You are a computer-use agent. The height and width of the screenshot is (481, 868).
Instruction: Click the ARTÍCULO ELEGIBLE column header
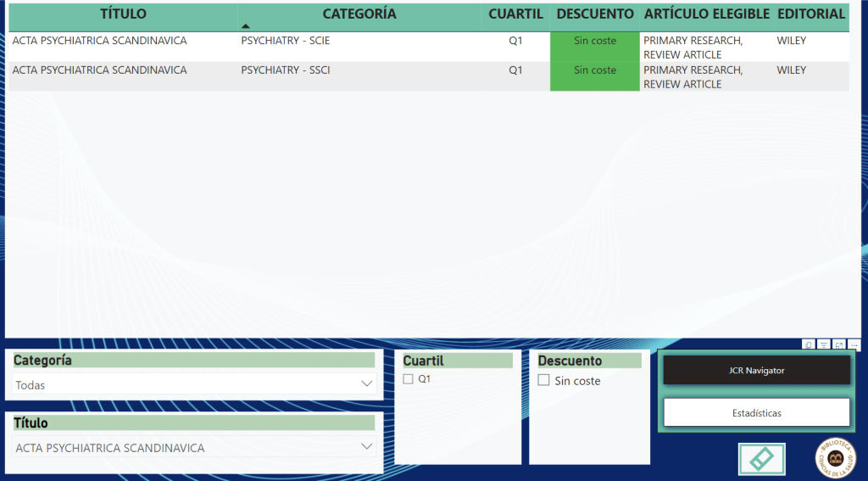point(706,14)
